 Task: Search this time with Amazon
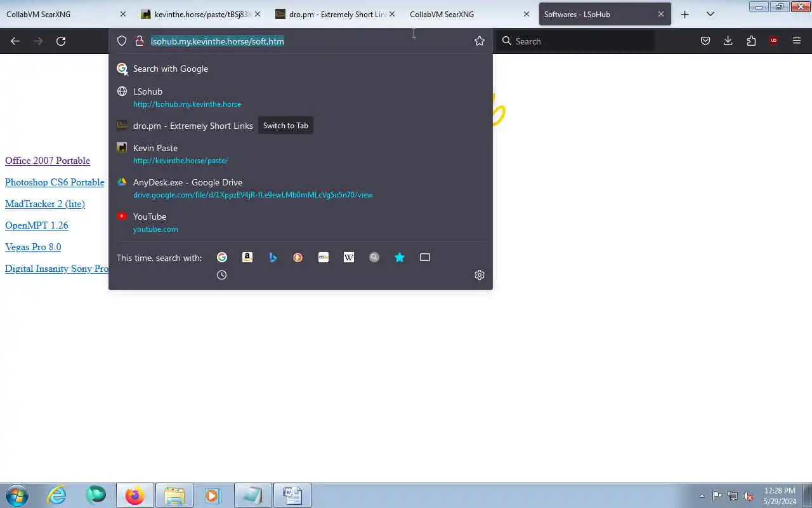(247, 257)
